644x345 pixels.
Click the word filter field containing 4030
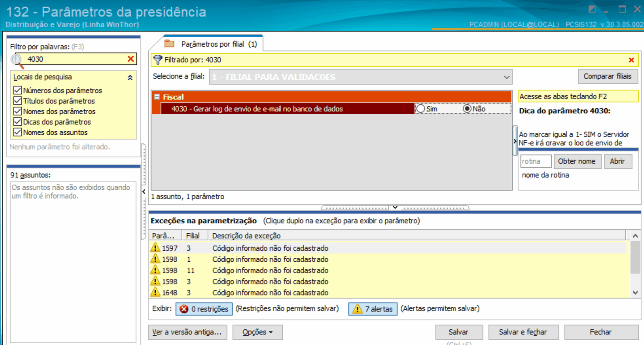(x=76, y=59)
